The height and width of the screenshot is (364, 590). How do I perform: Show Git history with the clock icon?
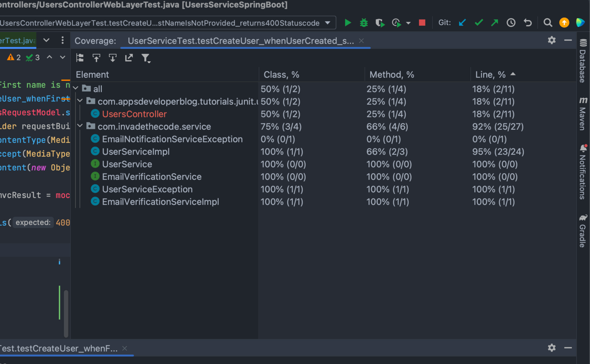(x=511, y=23)
